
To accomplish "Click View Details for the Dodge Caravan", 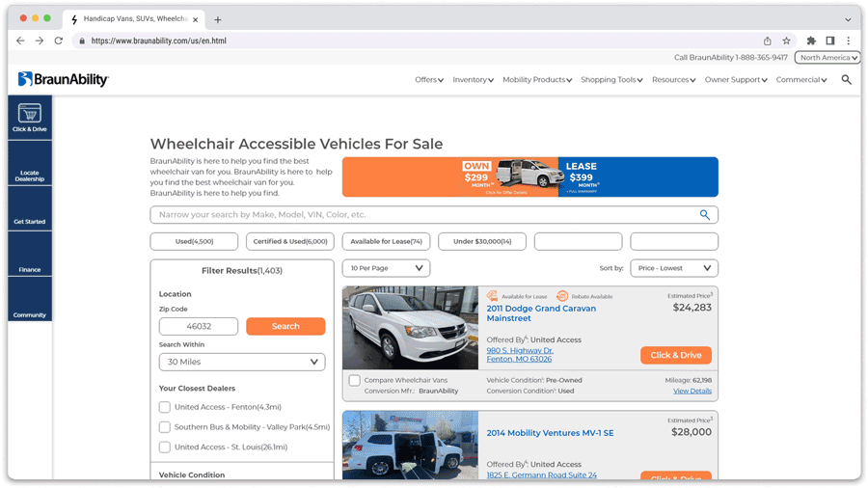I will pyautogui.click(x=692, y=392).
